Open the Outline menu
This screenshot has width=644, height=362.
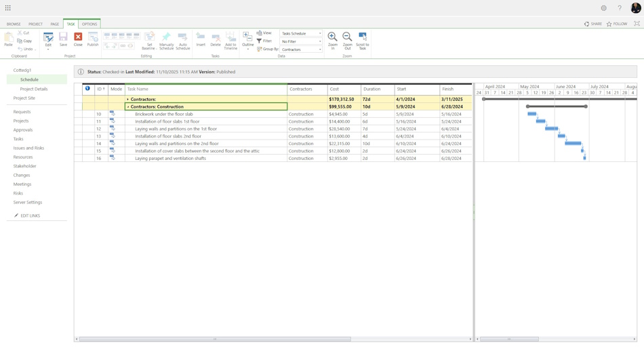247,41
